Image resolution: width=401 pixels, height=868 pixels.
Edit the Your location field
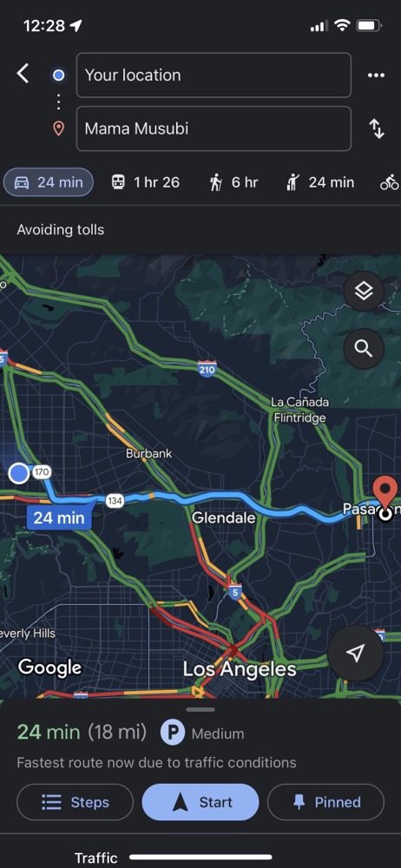point(214,76)
